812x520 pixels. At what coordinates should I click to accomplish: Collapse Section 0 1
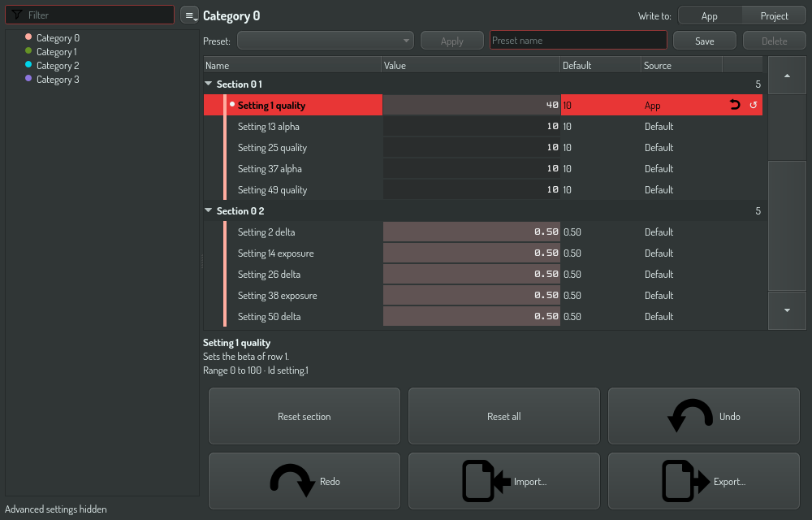point(208,84)
